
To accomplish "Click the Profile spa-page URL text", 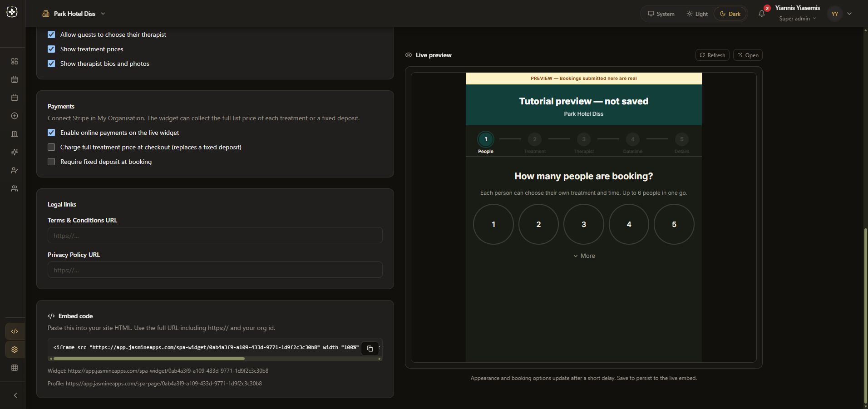I will point(155,384).
